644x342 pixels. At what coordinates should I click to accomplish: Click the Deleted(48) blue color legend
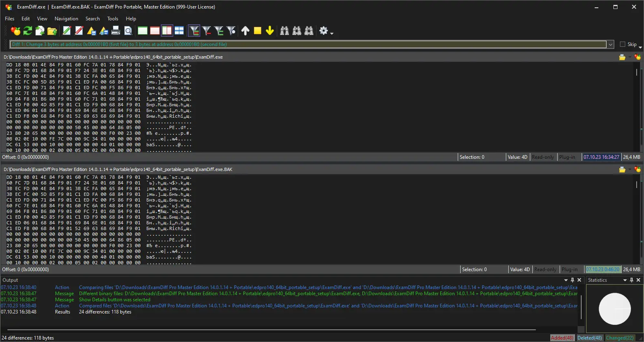[x=590, y=338]
